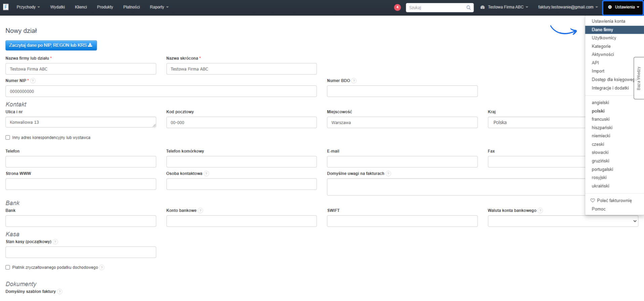
Task: Click Zaczytaj dane po NIP, REGON lub KRS
Action: pyautogui.click(x=51, y=45)
